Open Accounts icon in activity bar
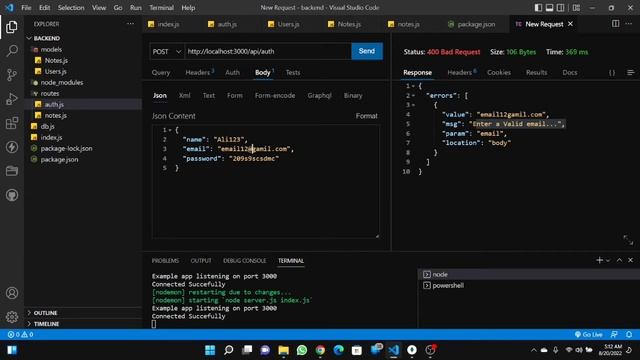Screen dimensions: 640x360 (x=12, y=293)
